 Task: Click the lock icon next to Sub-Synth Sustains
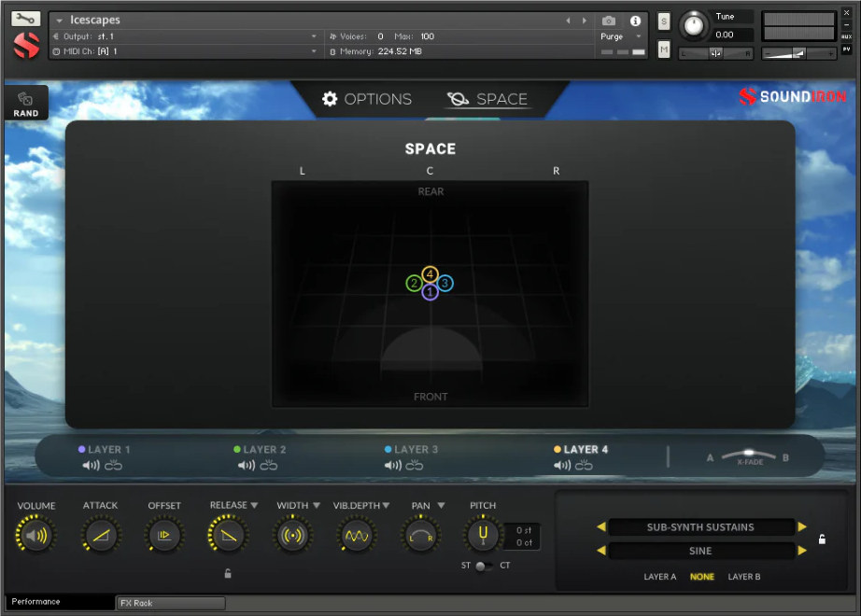(823, 539)
